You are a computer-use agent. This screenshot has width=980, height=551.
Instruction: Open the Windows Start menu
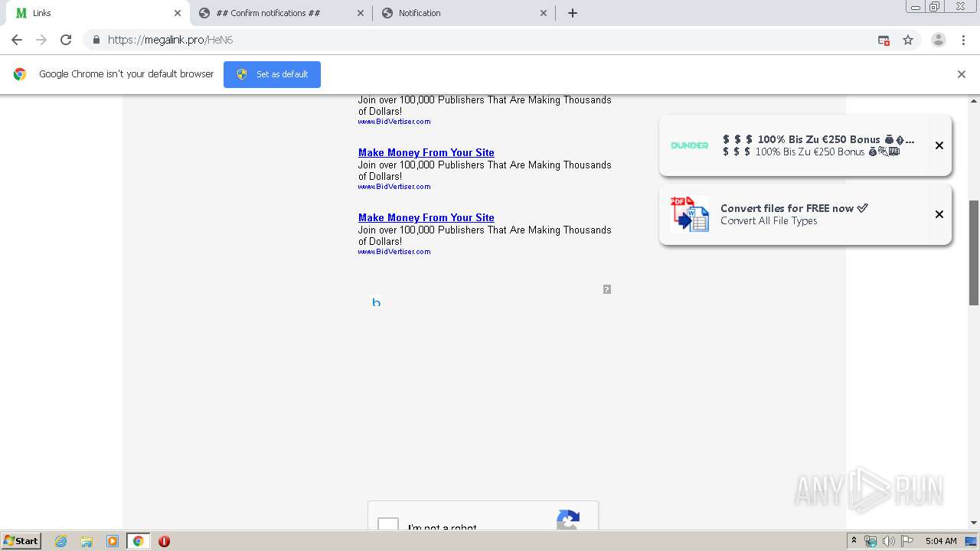(x=21, y=541)
